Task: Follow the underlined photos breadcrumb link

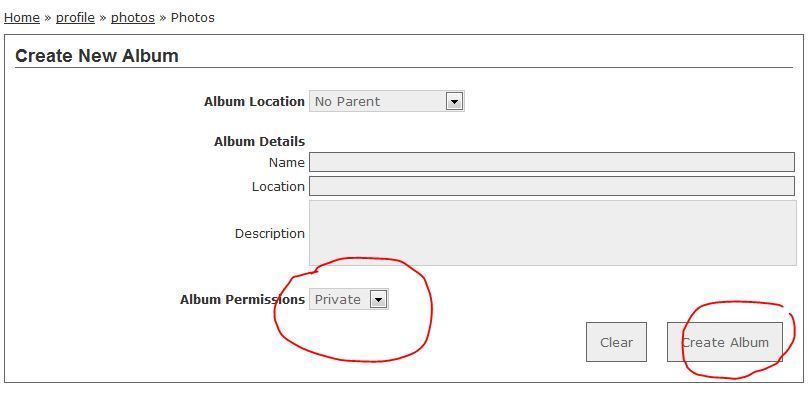Action: coord(133,18)
